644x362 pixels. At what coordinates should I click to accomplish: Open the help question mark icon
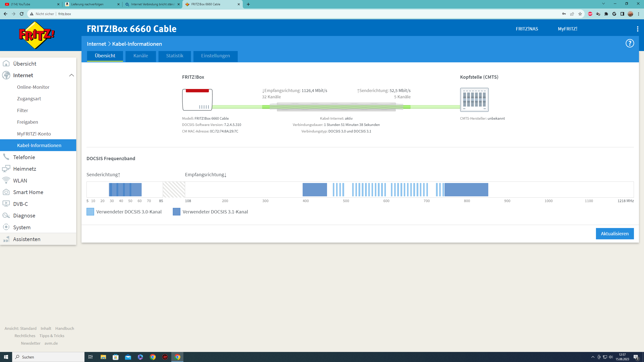point(630,43)
